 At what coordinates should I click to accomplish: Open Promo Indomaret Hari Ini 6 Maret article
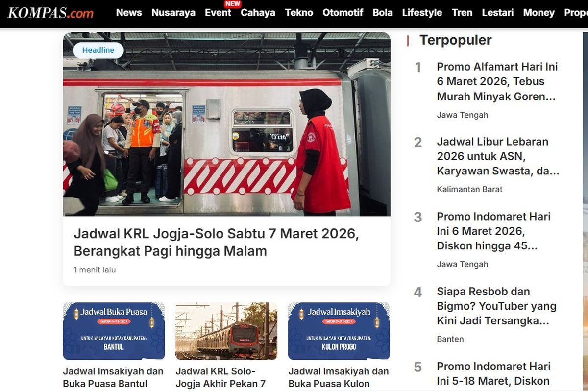494,231
